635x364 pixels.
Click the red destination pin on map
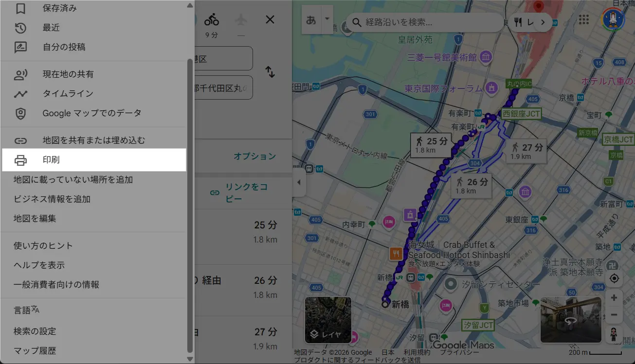[x=538, y=6]
